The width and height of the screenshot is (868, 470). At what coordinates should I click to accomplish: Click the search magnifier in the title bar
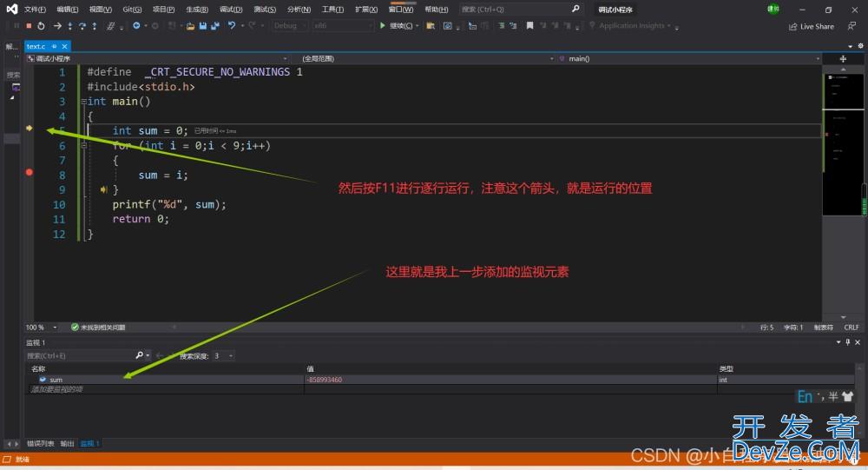click(575, 9)
